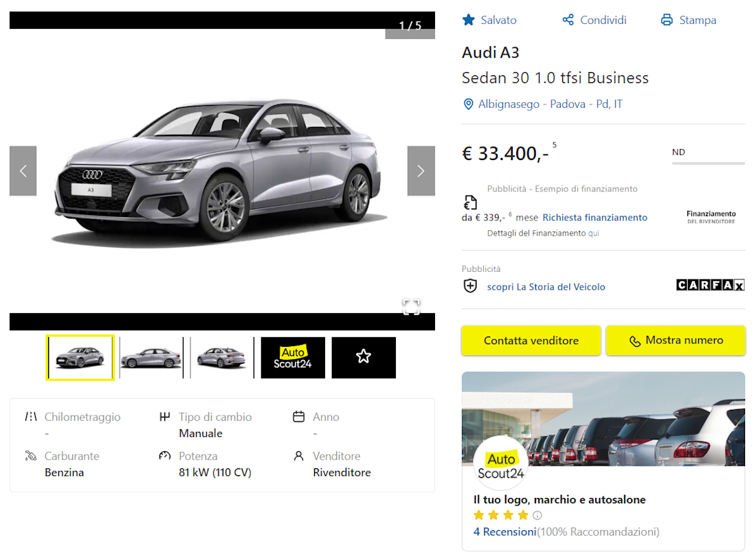Click the Venditore person icon
Viewport: 756px width, 559px height.
pos(298,455)
